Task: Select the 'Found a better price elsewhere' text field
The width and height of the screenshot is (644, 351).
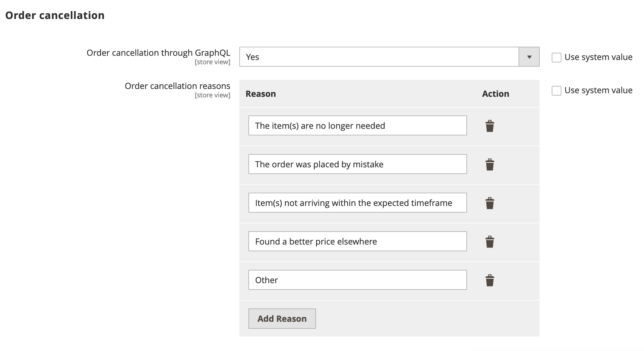Action: coord(357,241)
